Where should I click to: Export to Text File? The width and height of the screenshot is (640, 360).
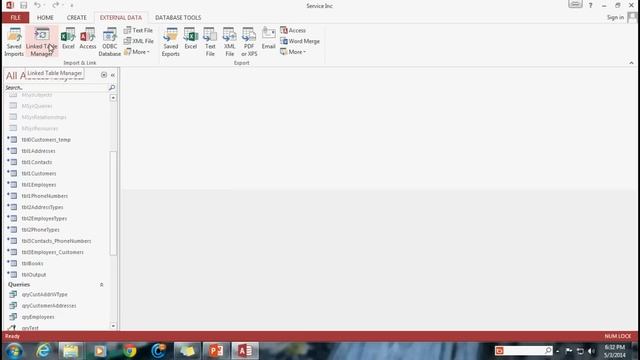[210, 42]
